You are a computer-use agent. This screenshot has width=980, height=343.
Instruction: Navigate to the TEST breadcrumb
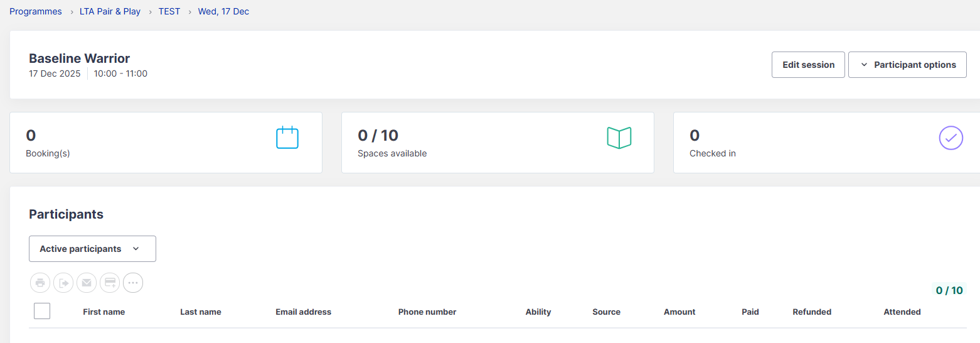tap(169, 11)
